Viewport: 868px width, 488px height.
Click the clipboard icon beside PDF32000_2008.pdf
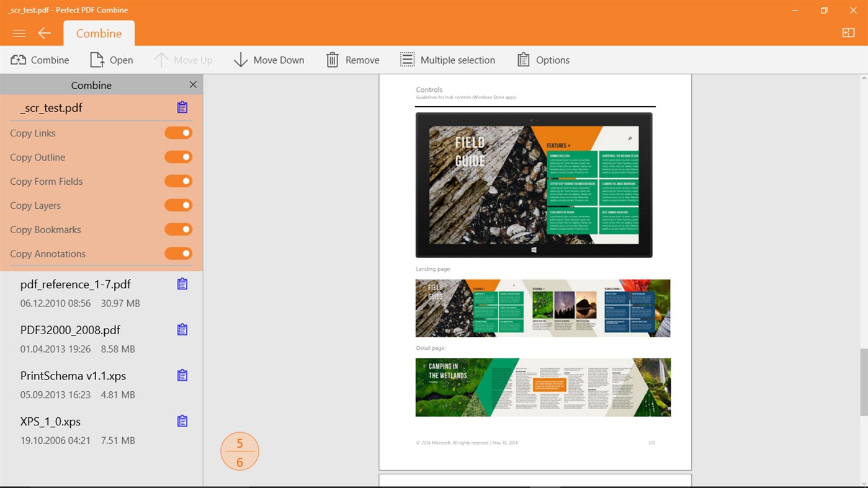(x=181, y=329)
